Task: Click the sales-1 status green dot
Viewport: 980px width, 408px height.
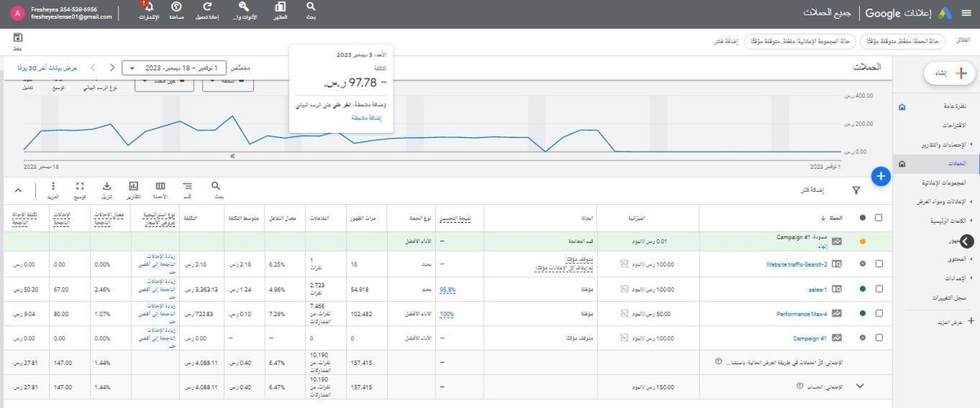Action: coord(862,289)
